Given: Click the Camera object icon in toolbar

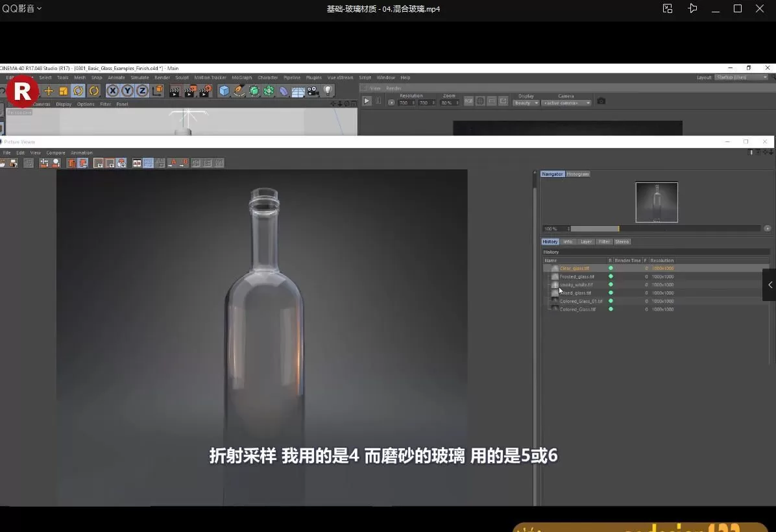Looking at the screenshot, I should click(x=313, y=91).
